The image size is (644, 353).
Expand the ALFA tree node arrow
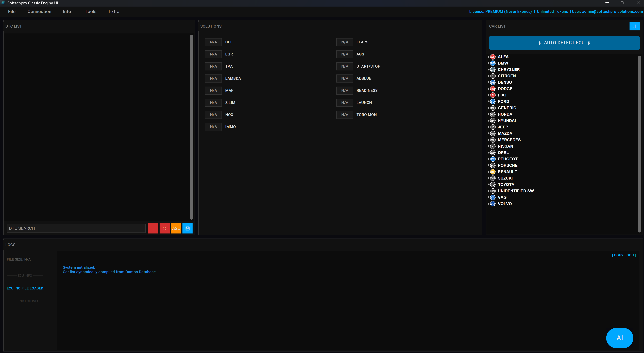click(489, 57)
